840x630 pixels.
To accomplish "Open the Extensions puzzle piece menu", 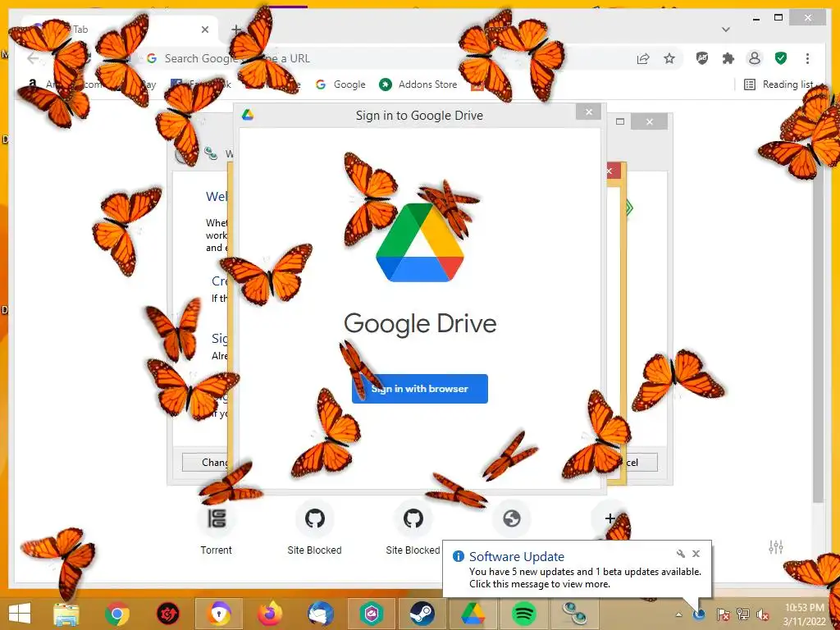I will click(x=728, y=58).
